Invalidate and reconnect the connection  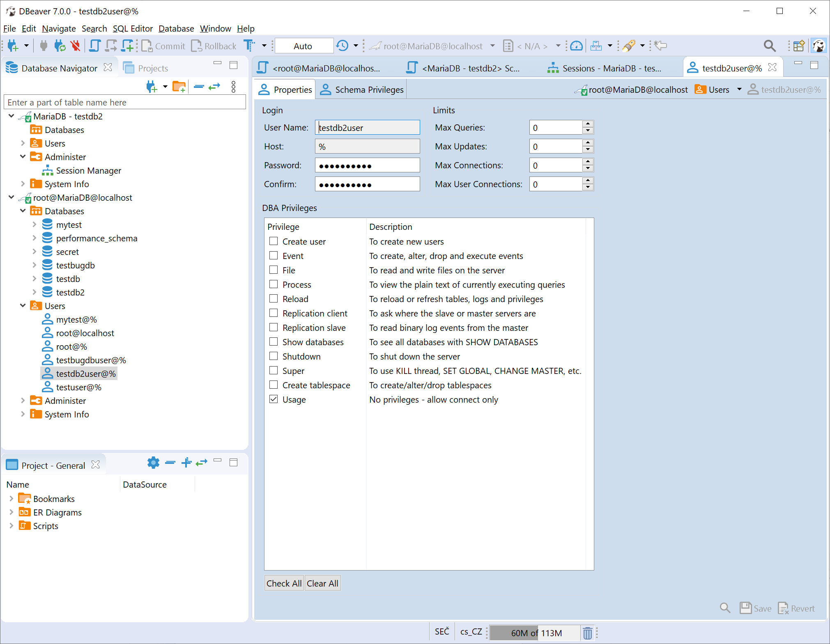pyautogui.click(x=60, y=46)
